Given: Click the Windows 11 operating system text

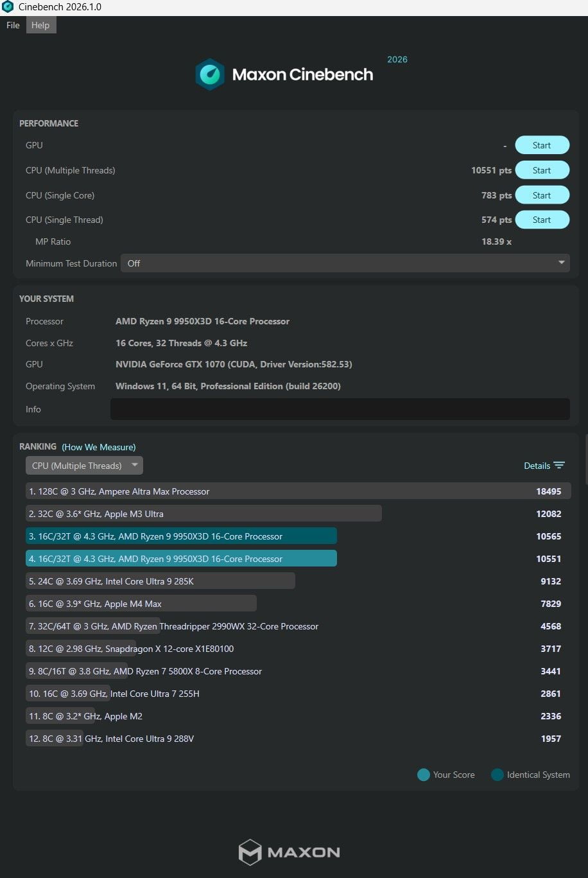Looking at the screenshot, I should (228, 386).
